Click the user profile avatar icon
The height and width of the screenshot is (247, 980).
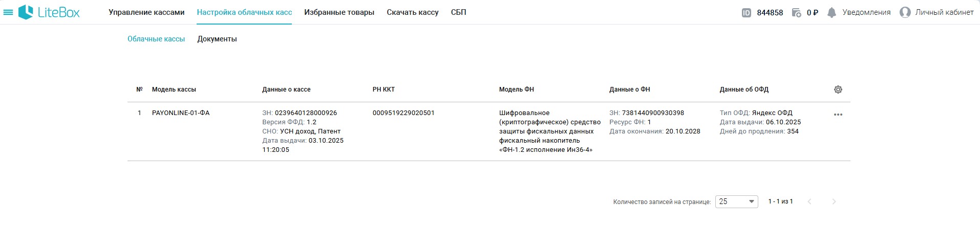[x=905, y=13]
